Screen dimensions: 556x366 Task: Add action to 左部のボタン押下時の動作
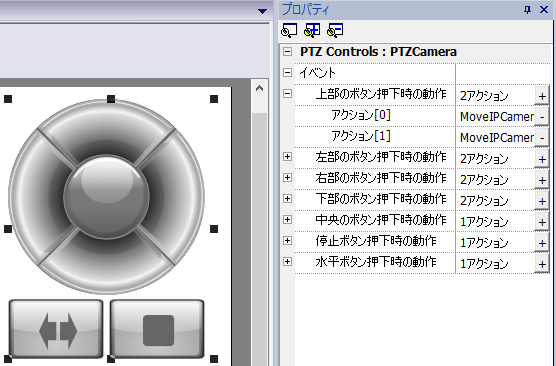[x=542, y=159]
